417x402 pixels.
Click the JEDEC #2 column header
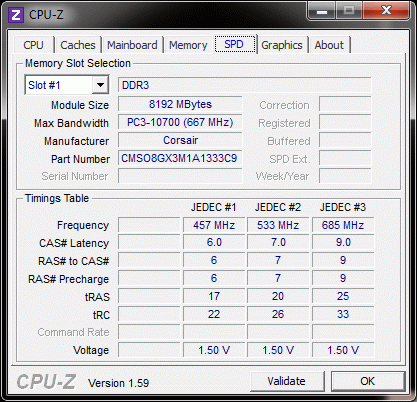(x=278, y=207)
